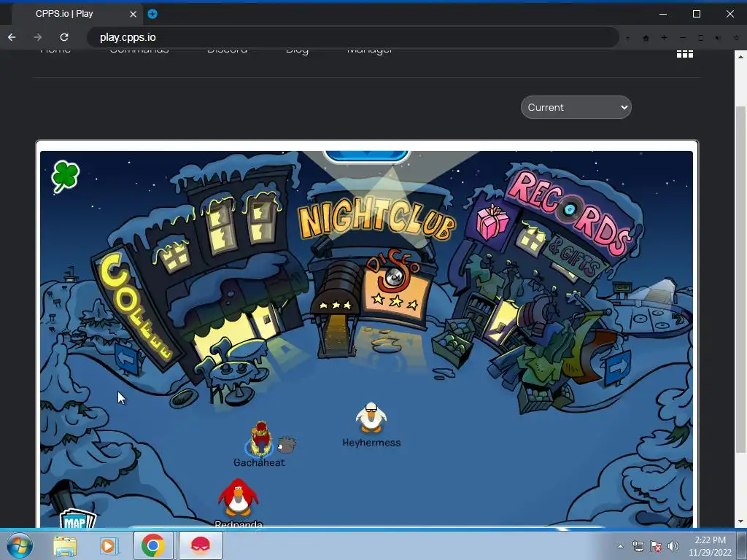Viewport: 747px width, 560px height.
Task: Open Windows Media Player from the taskbar
Action: (x=108, y=545)
